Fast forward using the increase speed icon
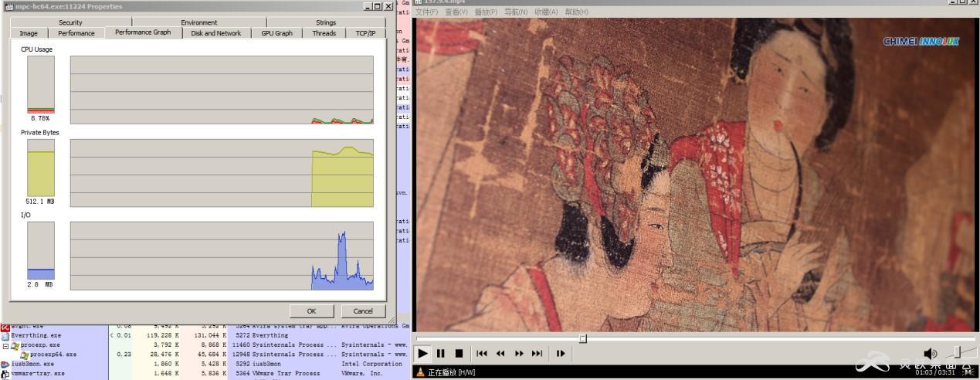The width and height of the screenshot is (980, 380). (x=519, y=354)
